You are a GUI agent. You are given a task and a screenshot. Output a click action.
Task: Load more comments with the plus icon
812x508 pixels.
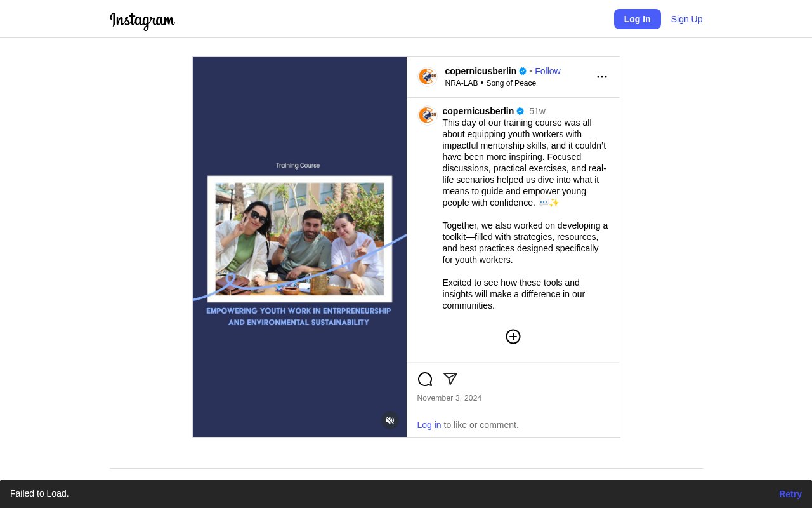tap(513, 337)
